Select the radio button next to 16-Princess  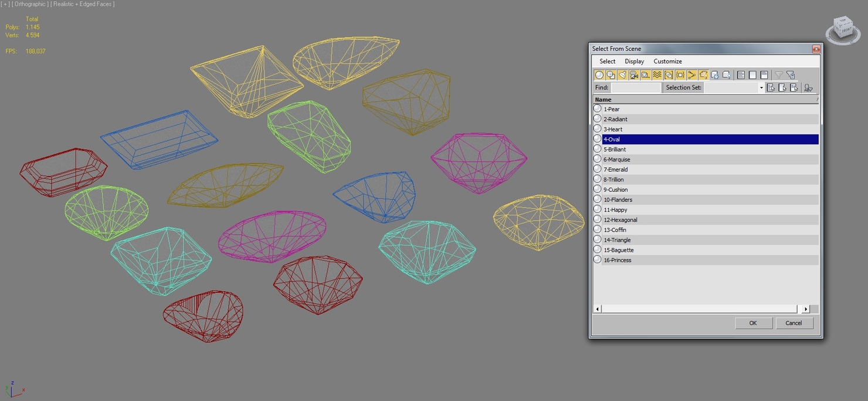597,260
